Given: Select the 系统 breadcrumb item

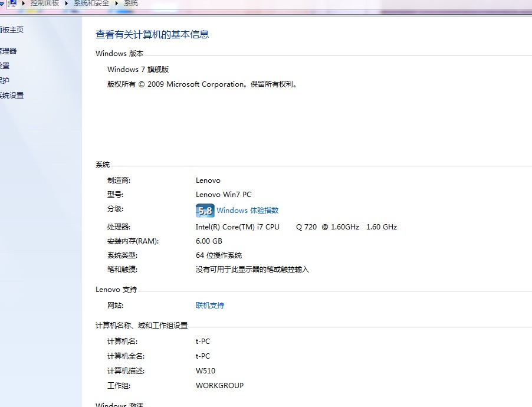Looking at the screenshot, I should (131, 3).
